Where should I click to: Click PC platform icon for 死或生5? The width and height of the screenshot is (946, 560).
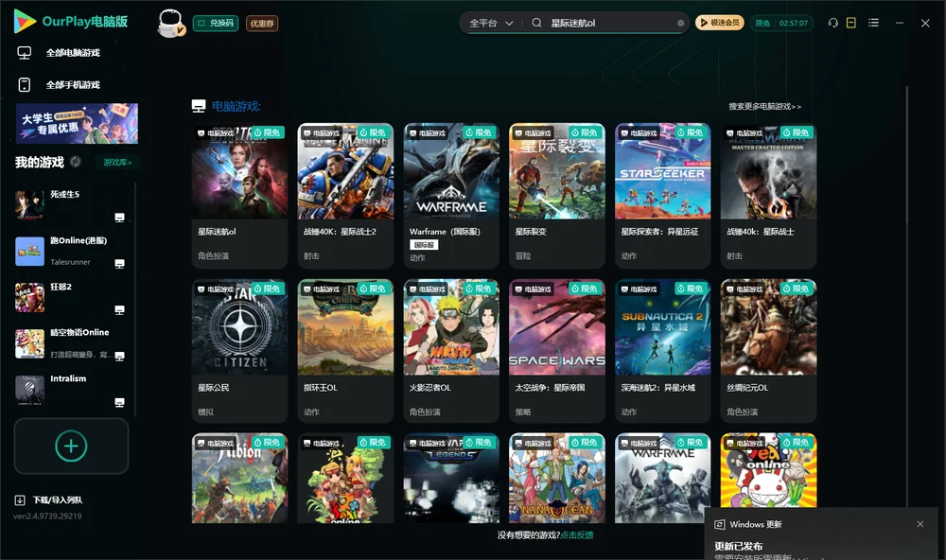click(x=119, y=218)
